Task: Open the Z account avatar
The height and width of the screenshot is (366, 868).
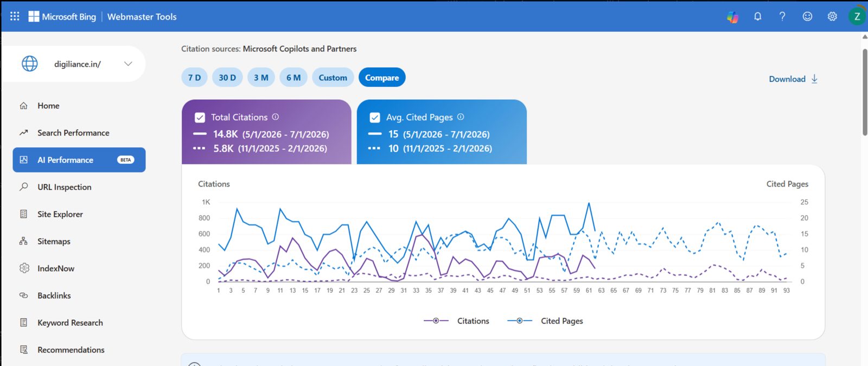Action: (x=857, y=16)
